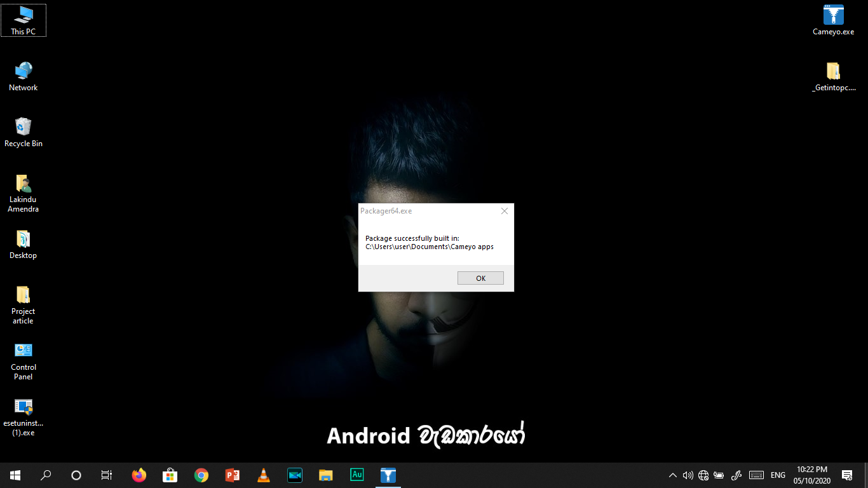Show hidden system tray icons
The height and width of the screenshot is (488, 868).
click(673, 475)
